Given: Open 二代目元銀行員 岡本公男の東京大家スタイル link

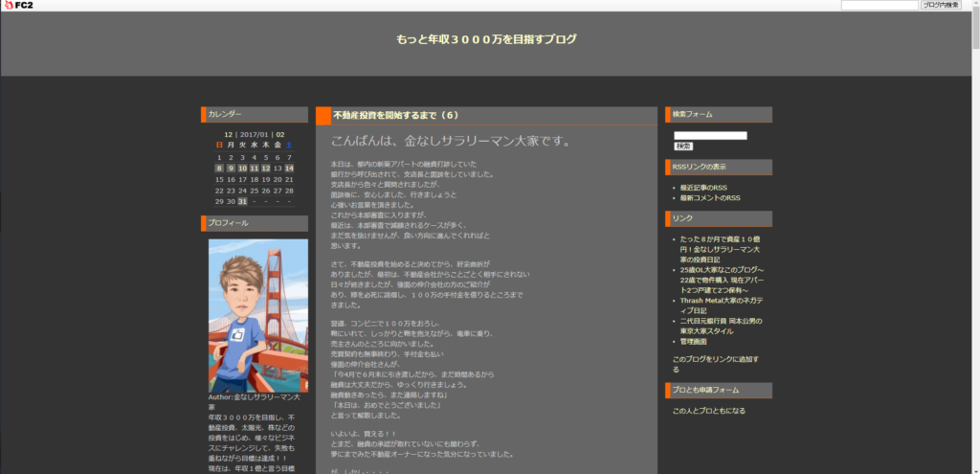Looking at the screenshot, I should [721, 326].
